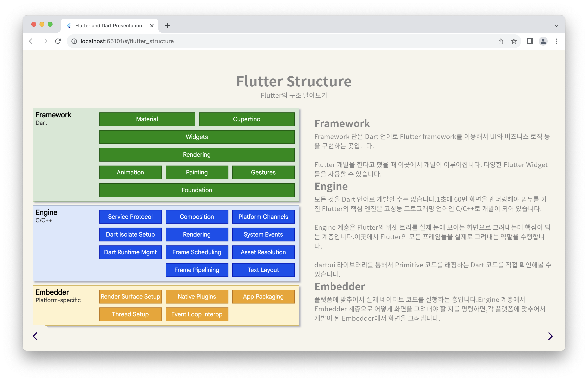Click the Framework heading in right column

pyautogui.click(x=342, y=124)
